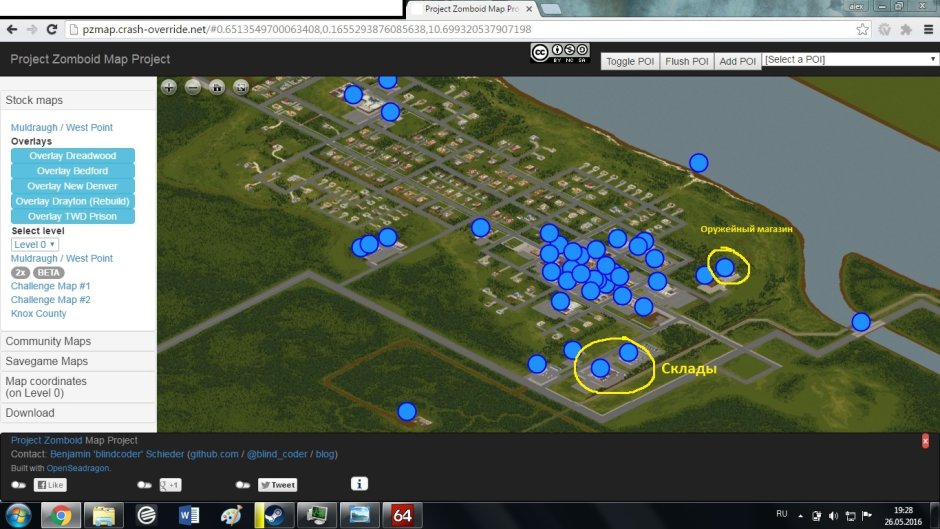The width and height of the screenshot is (940, 529).
Task: Click the Tweet button
Action: pos(278,485)
